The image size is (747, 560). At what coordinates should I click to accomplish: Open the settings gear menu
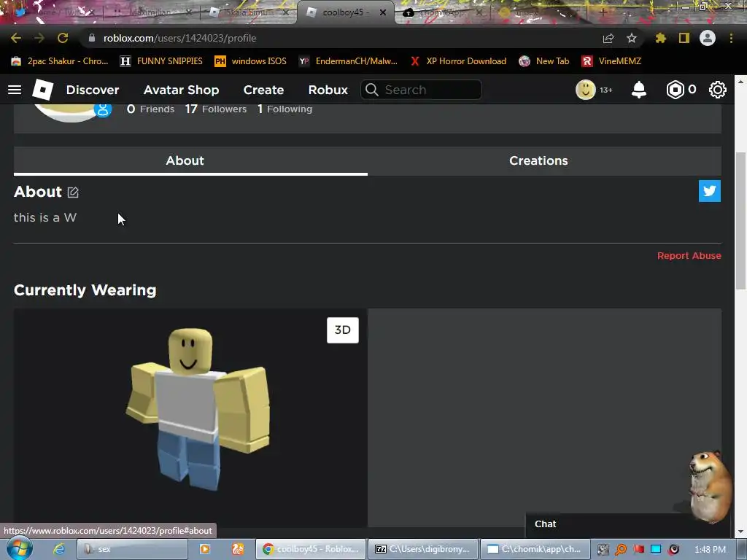coord(718,90)
